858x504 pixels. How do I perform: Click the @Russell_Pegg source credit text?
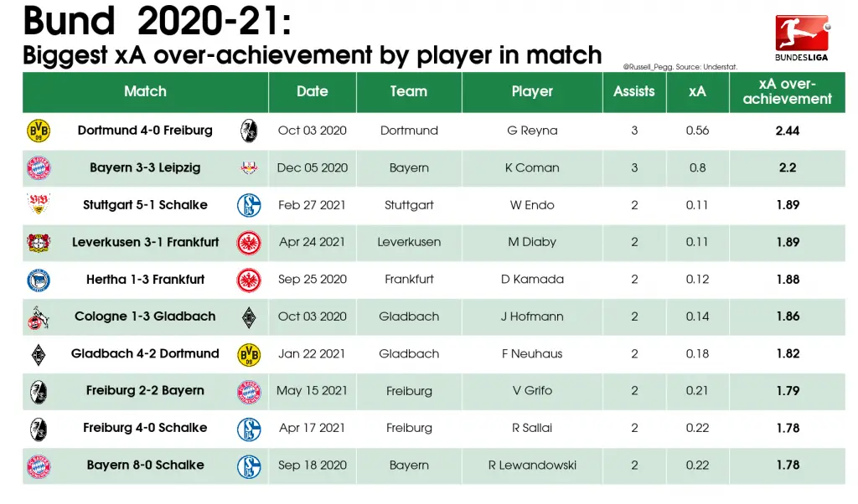680,67
